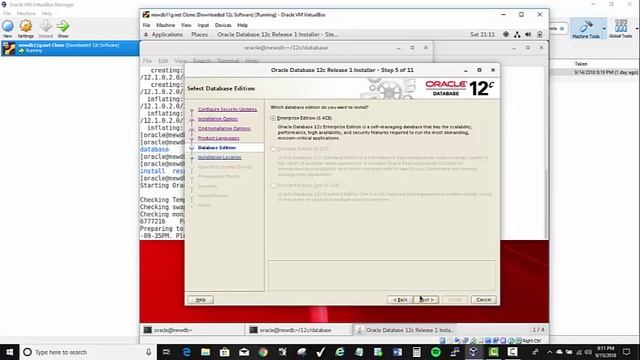
Task: Click the 1 / 4 workspace switcher
Action: (538, 329)
